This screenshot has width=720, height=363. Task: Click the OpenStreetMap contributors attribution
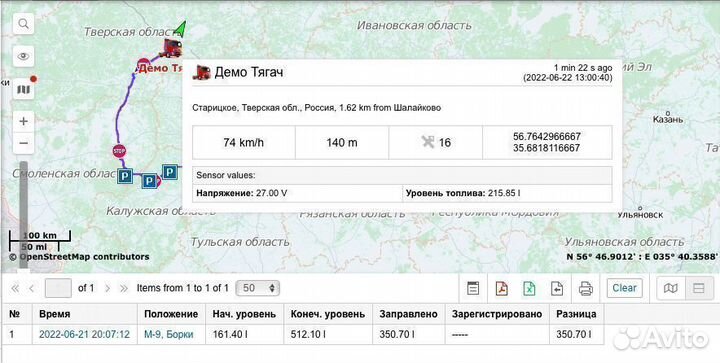[x=79, y=257]
